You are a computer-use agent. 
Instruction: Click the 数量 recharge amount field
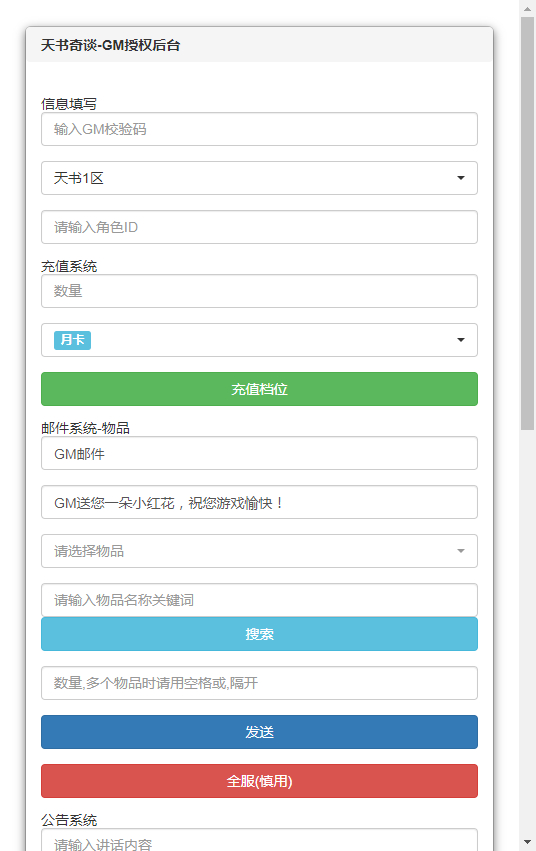click(x=259, y=291)
